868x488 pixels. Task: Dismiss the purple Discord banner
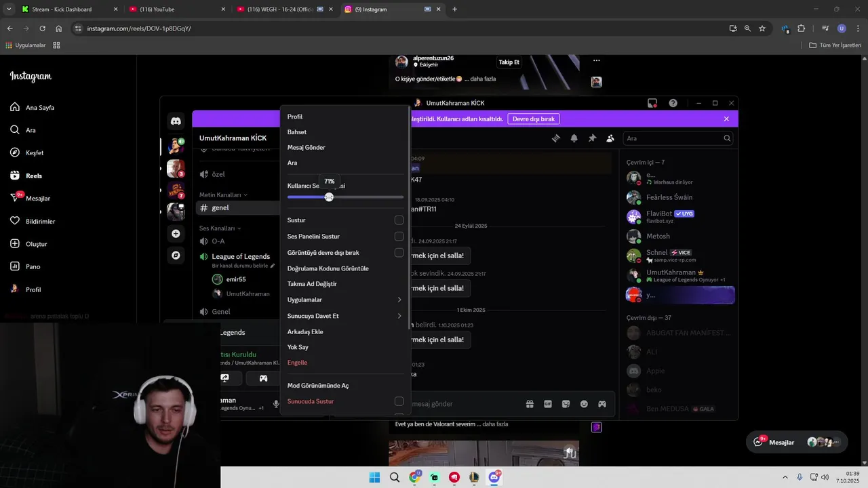(x=726, y=119)
